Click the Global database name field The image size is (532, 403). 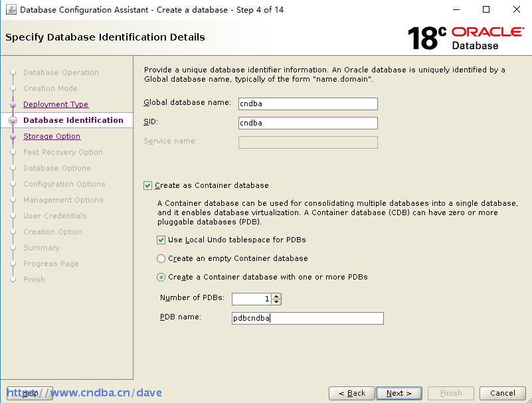(308, 104)
